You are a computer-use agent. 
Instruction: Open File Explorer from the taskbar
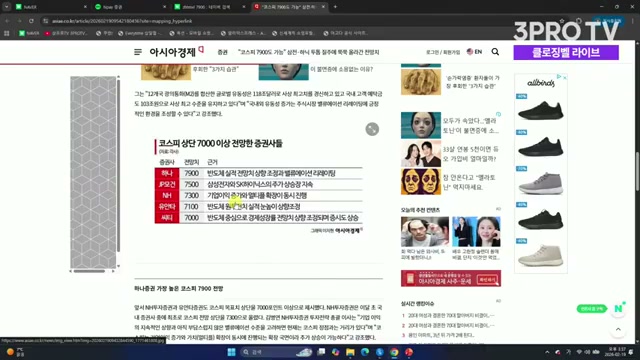pyautogui.click(x=350, y=352)
